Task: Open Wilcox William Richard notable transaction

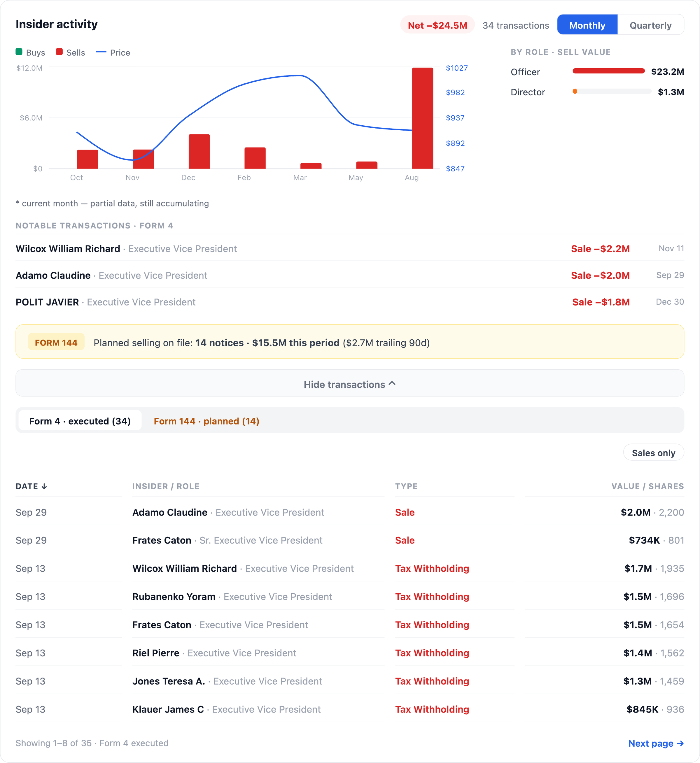Action: (350, 248)
